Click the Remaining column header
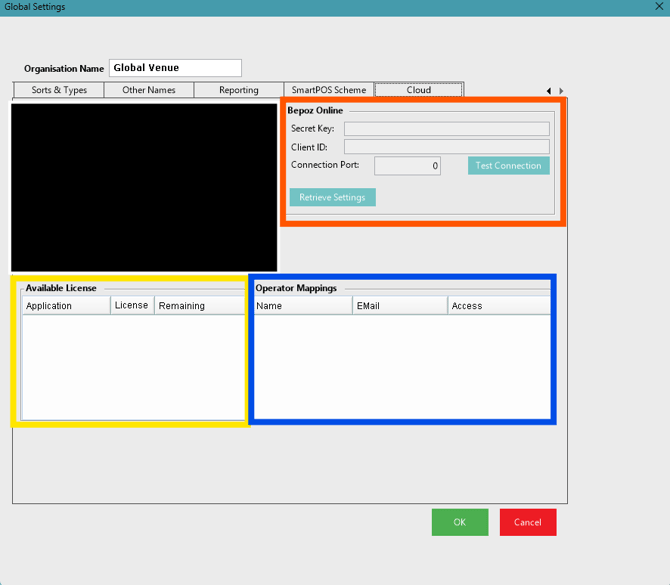Screen dimensions: 670x585 click(198, 306)
